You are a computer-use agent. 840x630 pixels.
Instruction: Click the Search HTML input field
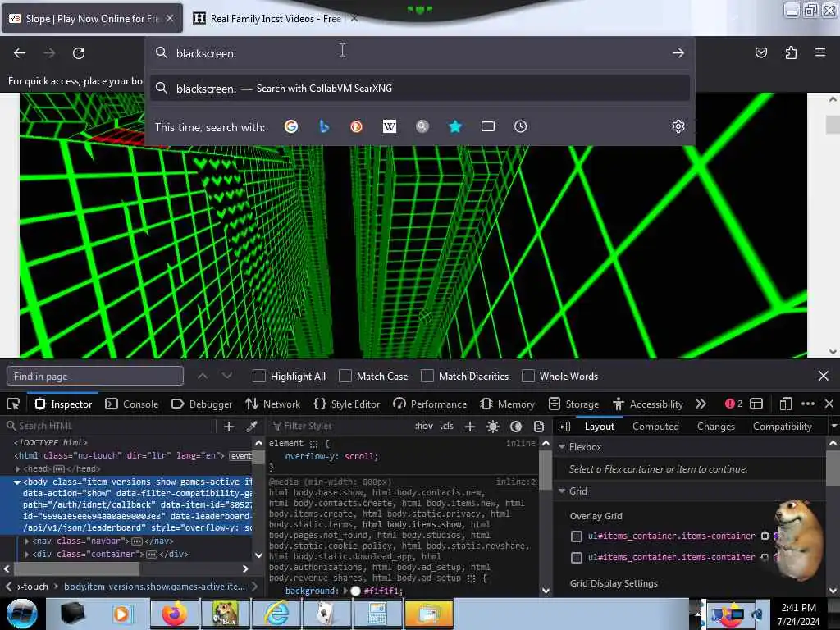109,427
